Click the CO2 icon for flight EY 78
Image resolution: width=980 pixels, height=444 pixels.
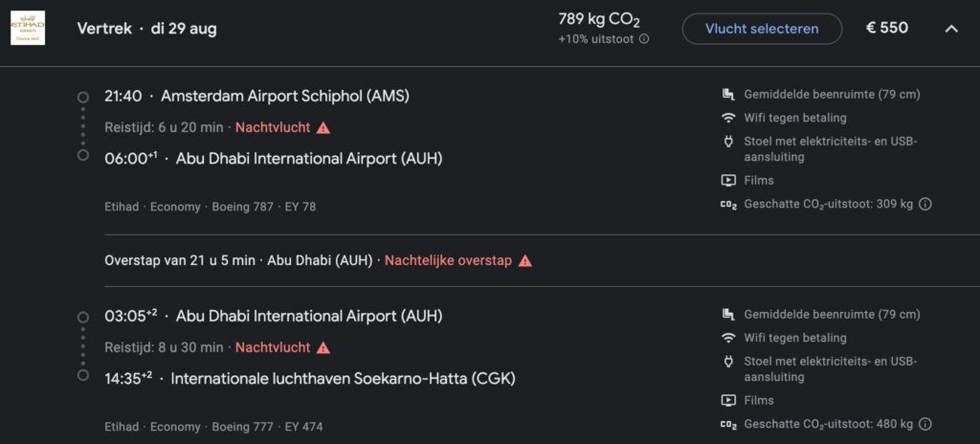[x=728, y=204]
